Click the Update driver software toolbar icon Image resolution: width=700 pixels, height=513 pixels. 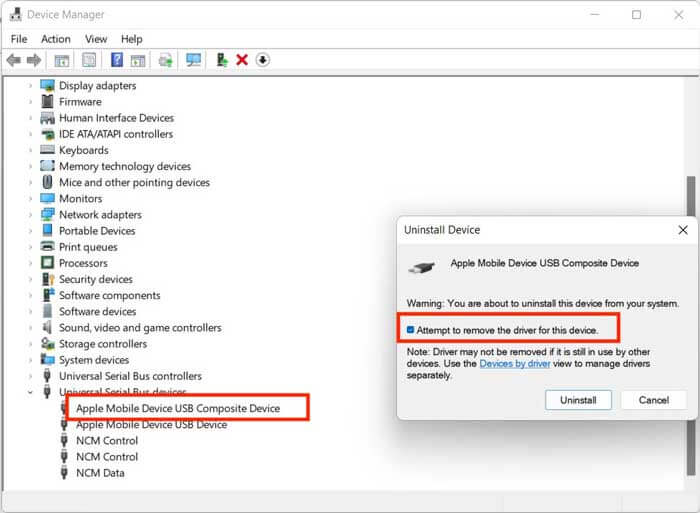166,60
